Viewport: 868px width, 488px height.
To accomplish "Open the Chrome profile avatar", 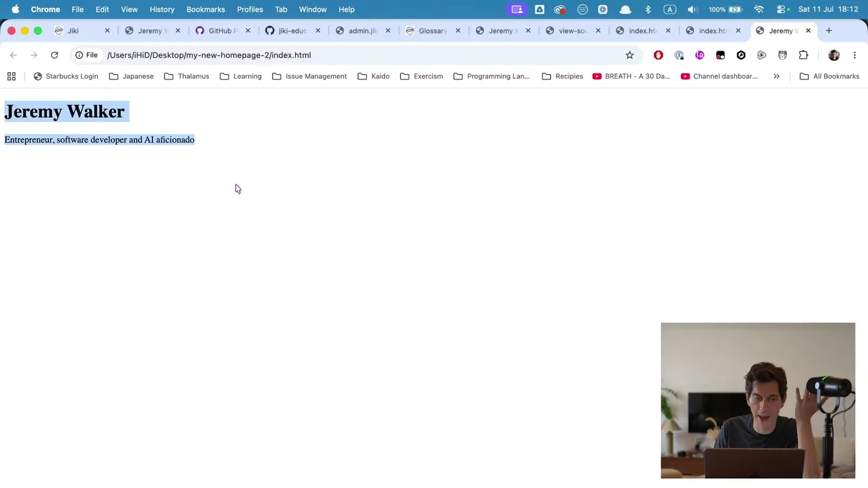I will click(834, 55).
